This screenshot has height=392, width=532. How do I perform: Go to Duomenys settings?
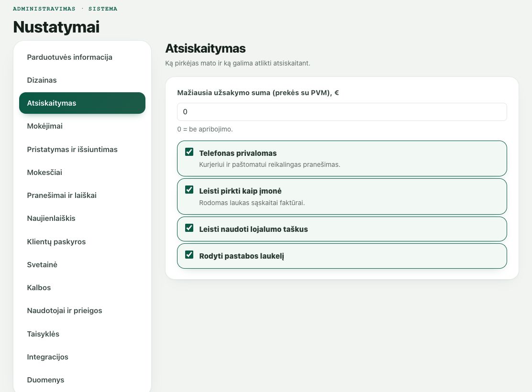point(82,380)
